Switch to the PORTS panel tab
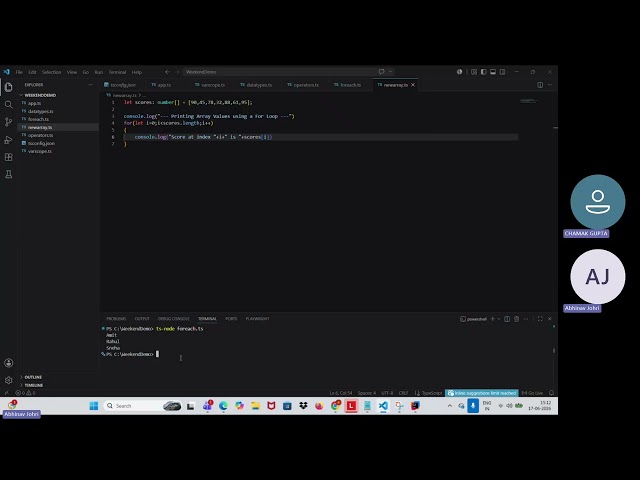The height and width of the screenshot is (480, 640). (x=231, y=319)
